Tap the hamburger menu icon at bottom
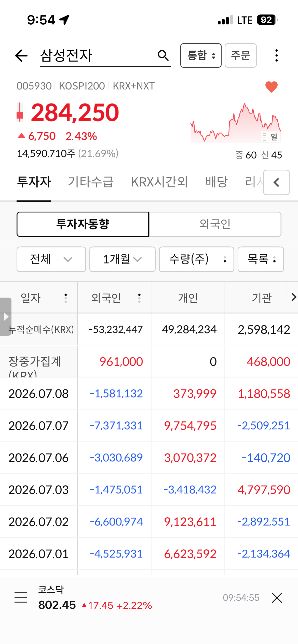This screenshot has width=298, height=644. (21, 597)
